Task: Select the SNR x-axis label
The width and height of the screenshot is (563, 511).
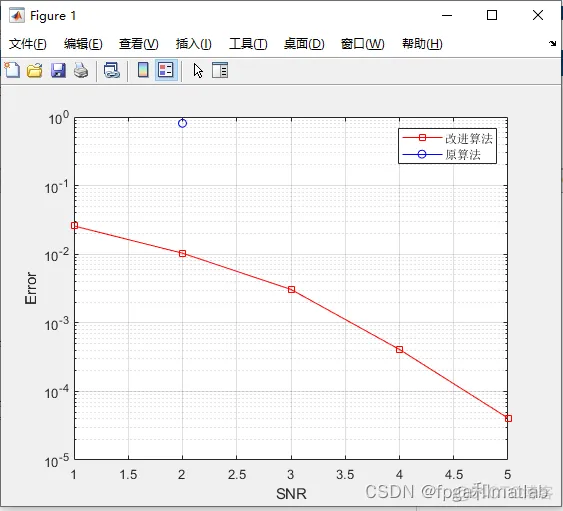Action: coord(291,494)
